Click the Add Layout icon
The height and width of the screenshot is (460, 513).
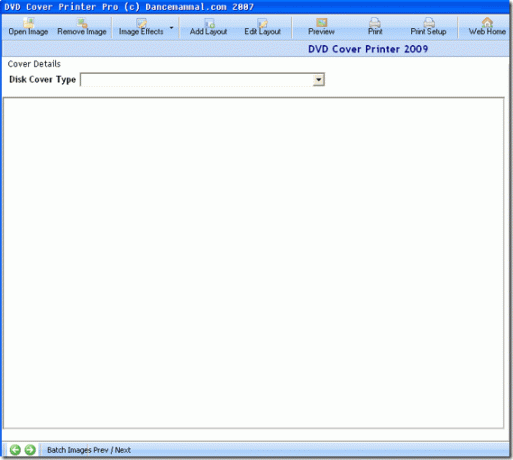[x=208, y=27]
